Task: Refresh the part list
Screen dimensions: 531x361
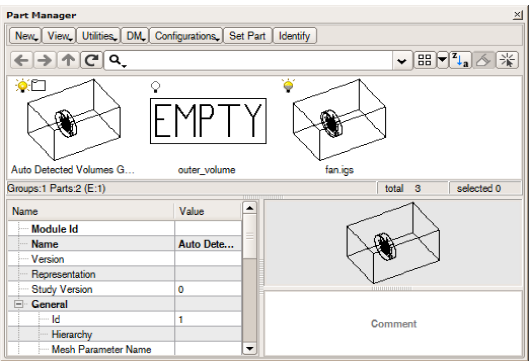Action: pyautogui.click(x=91, y=61)
